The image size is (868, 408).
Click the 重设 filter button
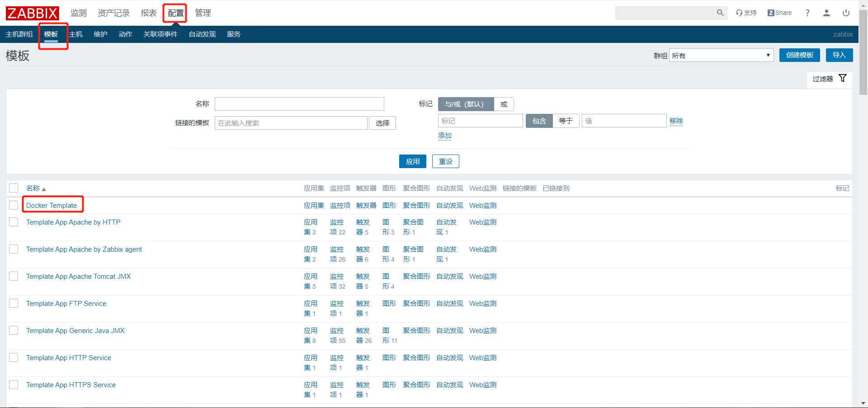445,161
